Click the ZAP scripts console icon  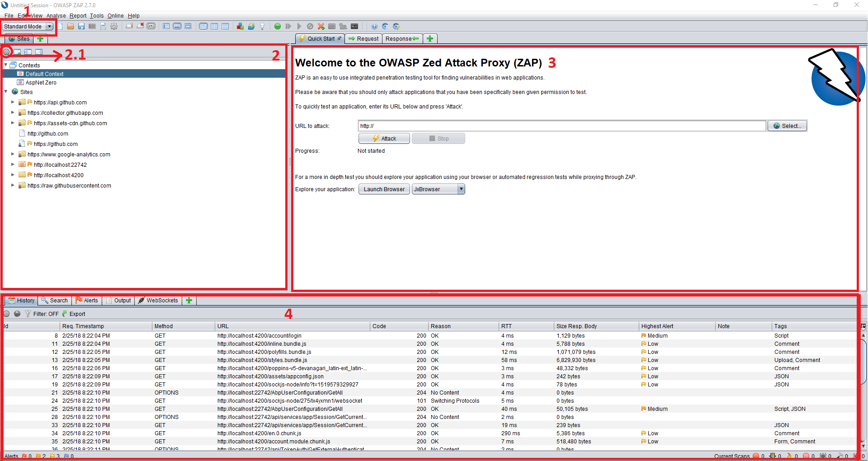coord(354,26)
